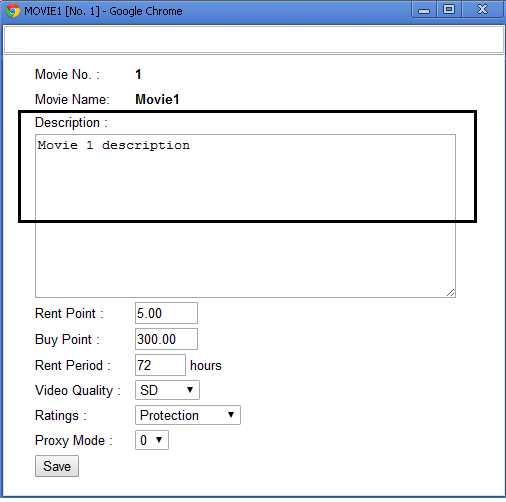Image resolution: width=506 pixels, height=502 pixels.
Task: Open the Ratings Protection dropdown
Action: (x=188, y=415)
